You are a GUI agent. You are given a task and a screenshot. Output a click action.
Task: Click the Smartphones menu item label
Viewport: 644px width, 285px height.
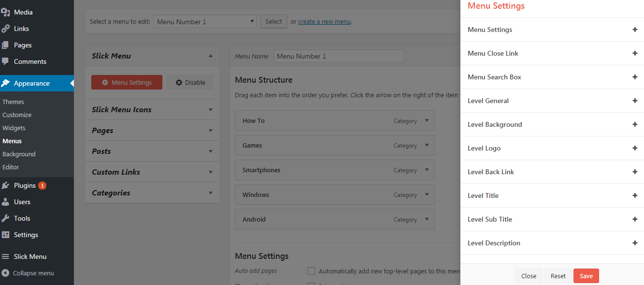[261, 170]
